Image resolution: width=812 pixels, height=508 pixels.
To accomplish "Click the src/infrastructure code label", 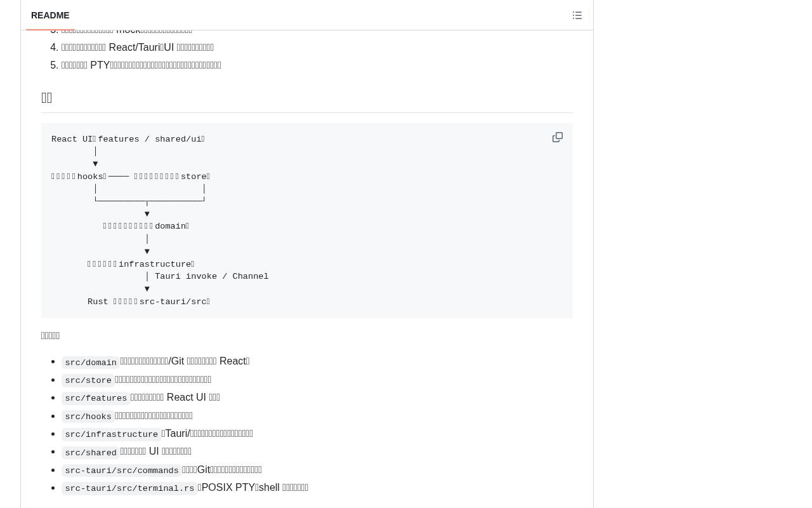I will pyautogui.click(x=112, y=434).
